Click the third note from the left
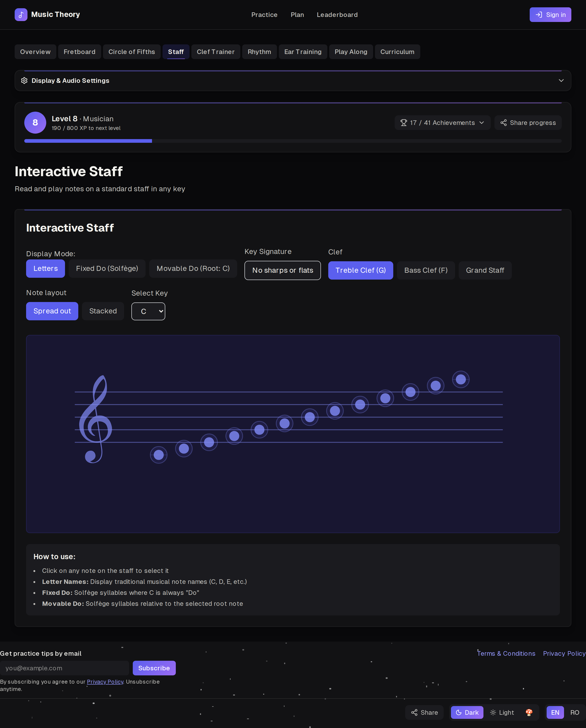The image size is (586, 728). tap(209, 442)
